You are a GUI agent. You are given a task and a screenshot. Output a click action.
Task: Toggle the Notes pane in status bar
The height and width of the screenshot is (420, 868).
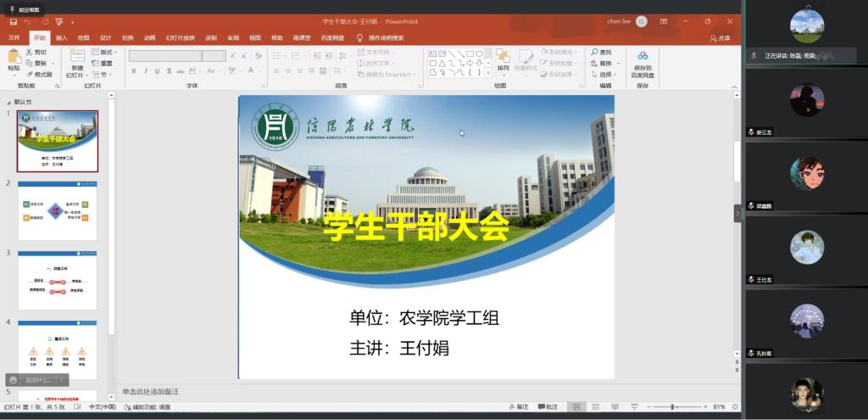[x=518, y=407]
